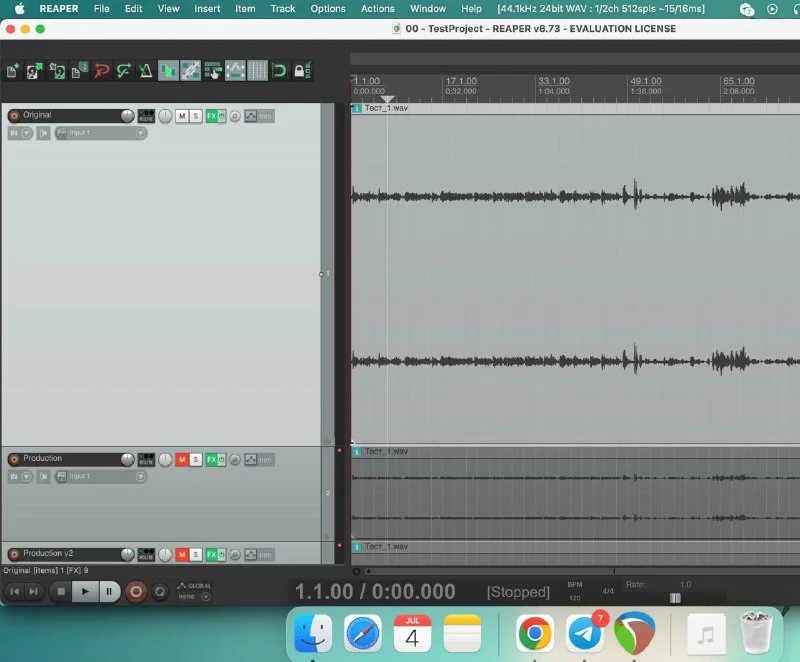Click the New Project toolbar icon

(x=12, y=71)
